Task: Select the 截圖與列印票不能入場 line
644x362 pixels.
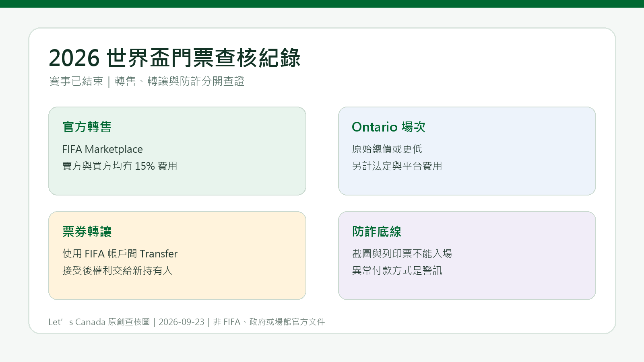Action: [402, 254]
